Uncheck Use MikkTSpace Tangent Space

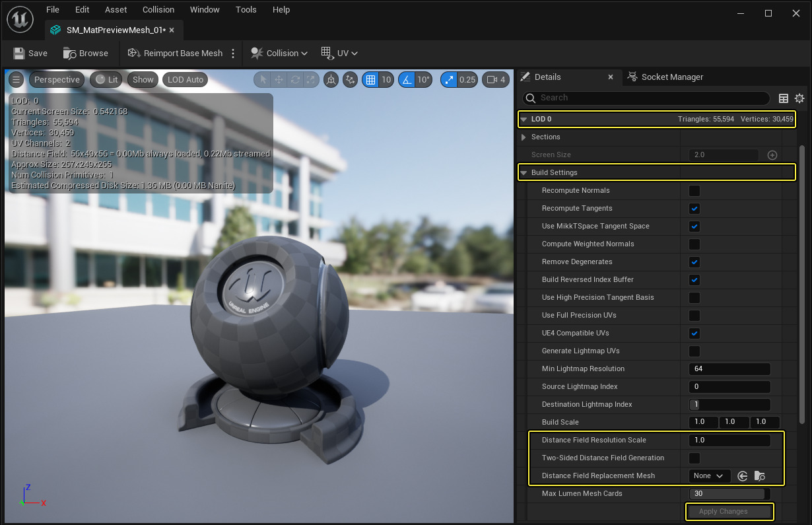click(x=694, y=227)
